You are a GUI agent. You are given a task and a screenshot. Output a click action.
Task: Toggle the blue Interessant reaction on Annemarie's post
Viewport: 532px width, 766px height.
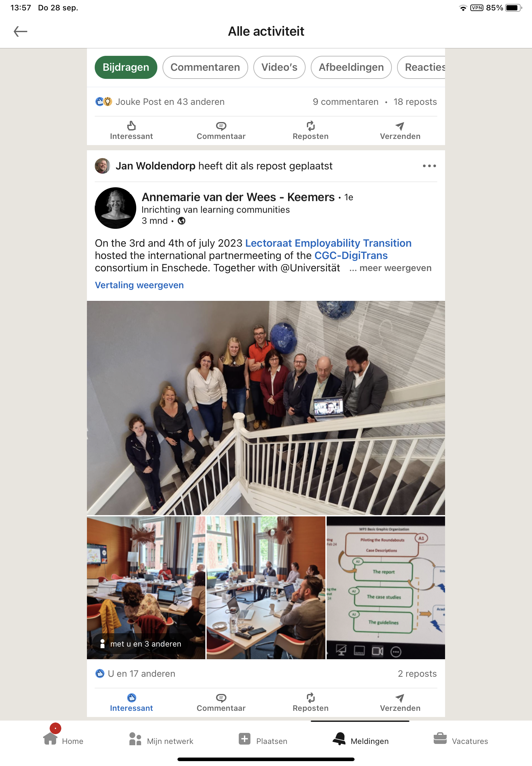pos(131,702)
